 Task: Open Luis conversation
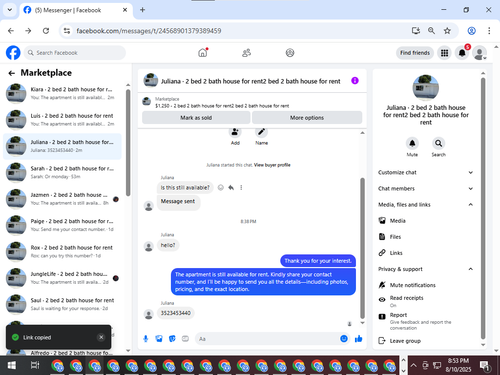coord(62,120)
